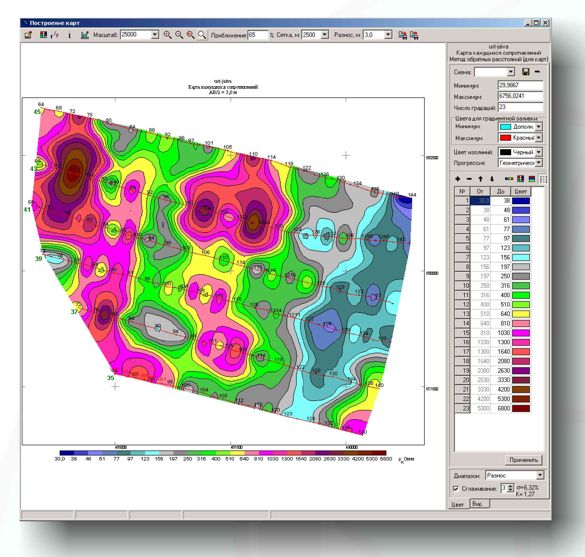Click the yellow color swatch in row 13

tap(520, 314)
